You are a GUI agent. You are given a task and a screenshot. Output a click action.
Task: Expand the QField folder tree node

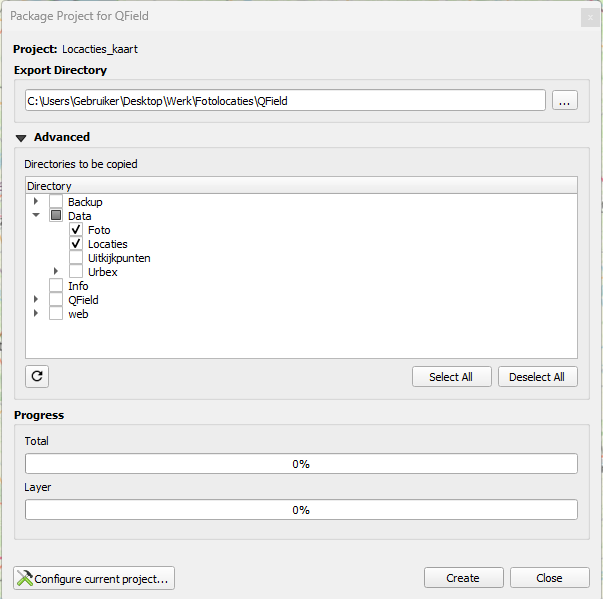coord(36,299)
